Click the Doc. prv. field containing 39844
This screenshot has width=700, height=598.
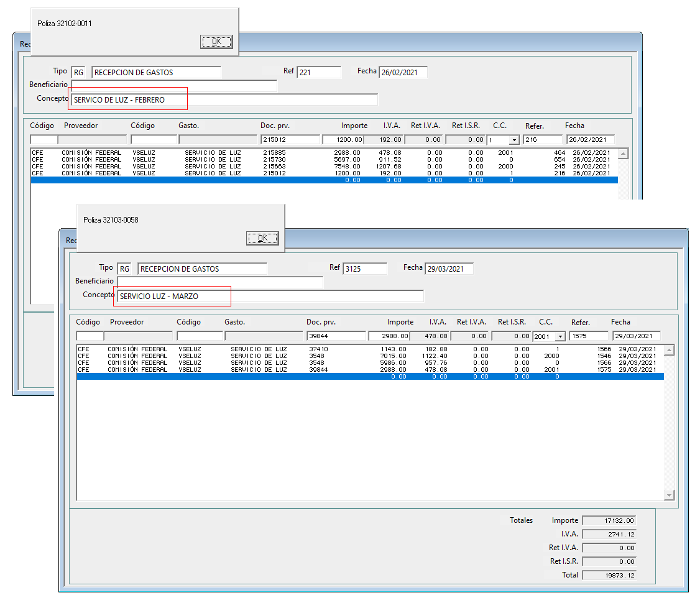pyautogui.click(x=336, y=336)
